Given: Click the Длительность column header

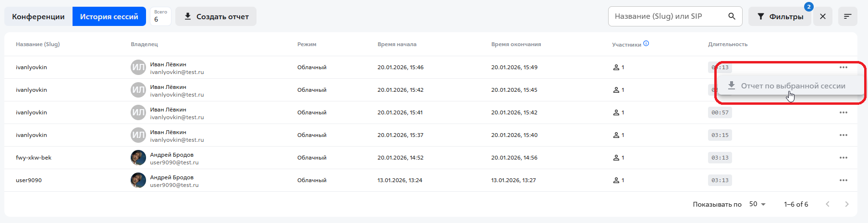Looking at the screenshot, I should coord(728,44).
